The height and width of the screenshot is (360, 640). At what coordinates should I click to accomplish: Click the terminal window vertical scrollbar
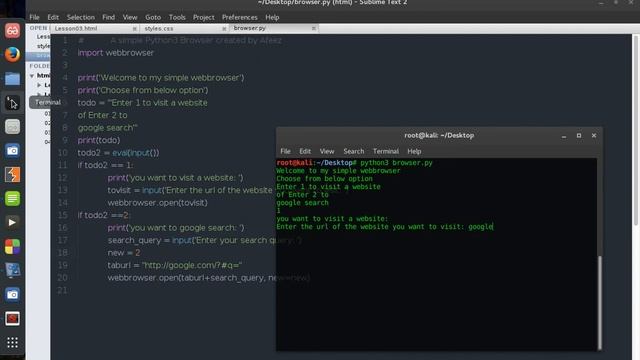tap(600, 302)
